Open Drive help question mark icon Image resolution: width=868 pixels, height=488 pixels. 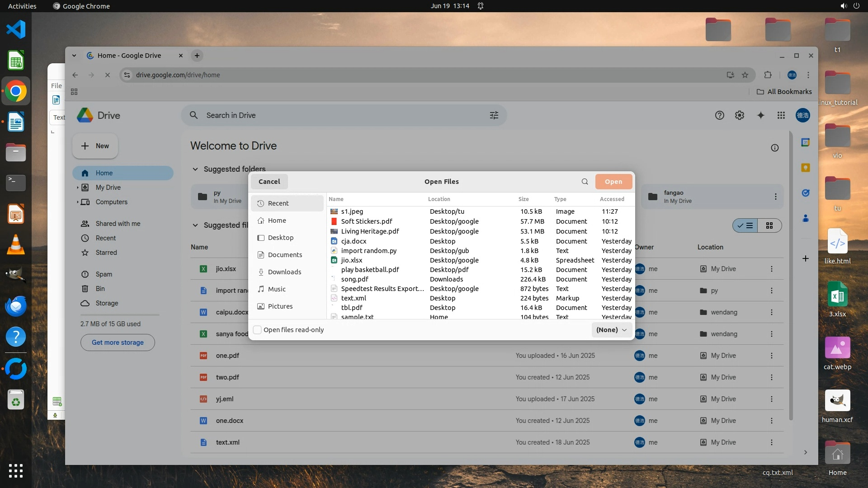pos(720,115)
